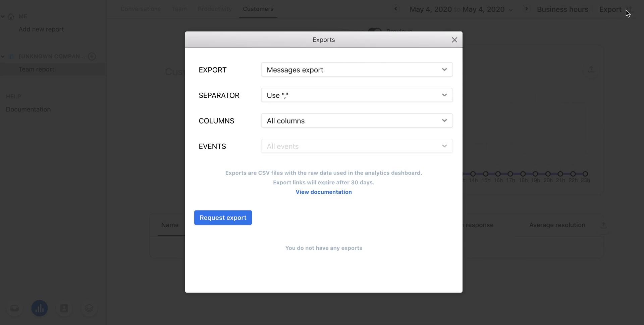This screenshot has height=325, width=644.
Task: Click the 16h data point on chart
Action: [x=498, y=174]
